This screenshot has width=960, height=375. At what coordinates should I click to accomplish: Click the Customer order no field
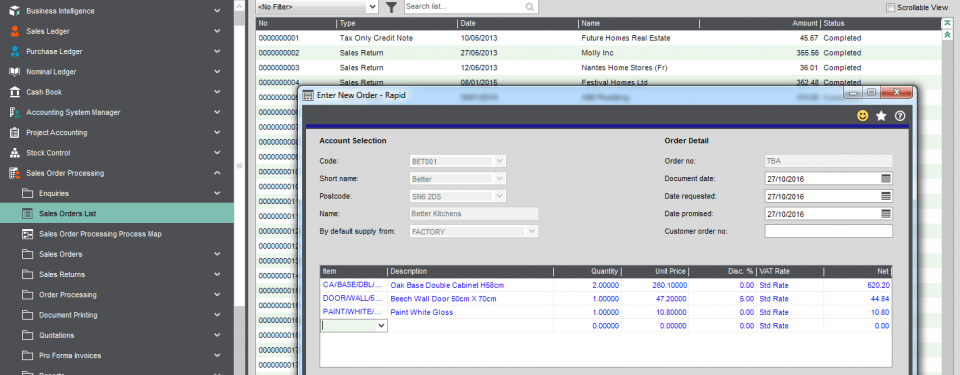828,232
